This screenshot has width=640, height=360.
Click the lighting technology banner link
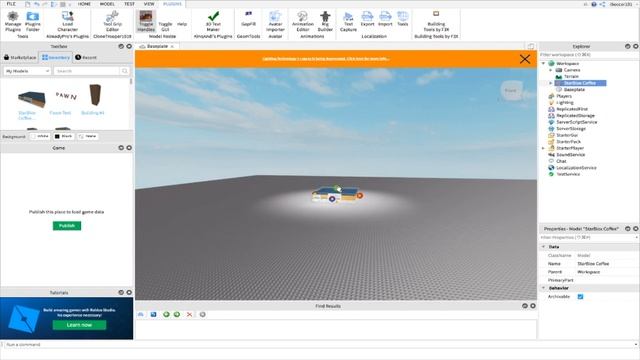[x=326, y=59]
